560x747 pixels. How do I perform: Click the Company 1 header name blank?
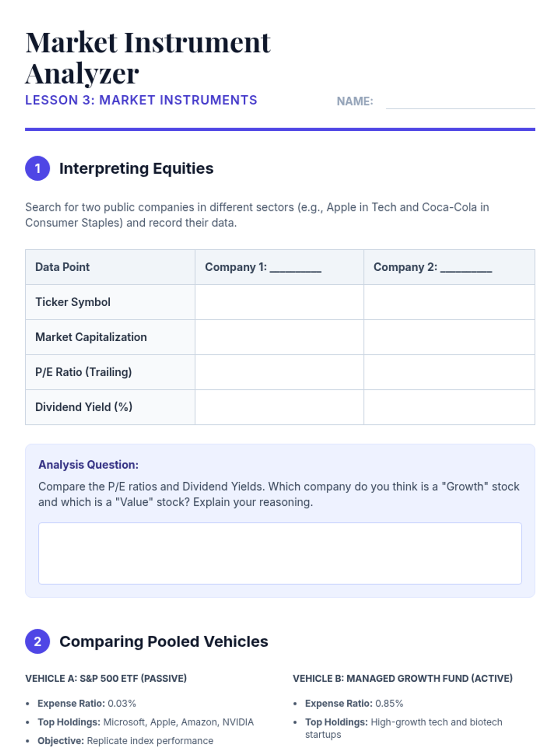point(295,268)
